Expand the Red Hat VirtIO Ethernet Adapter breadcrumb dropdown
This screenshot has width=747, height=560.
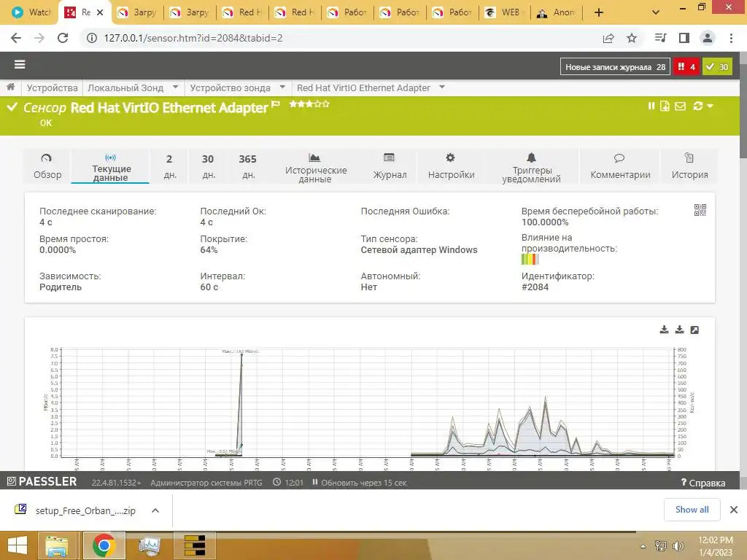(x=442, y=87)
